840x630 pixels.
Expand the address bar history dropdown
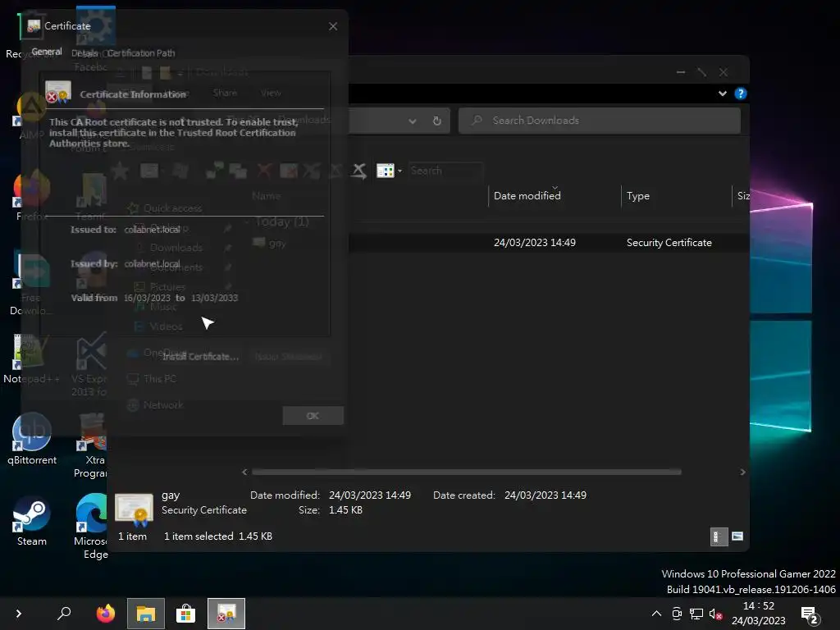pos(412,121)
